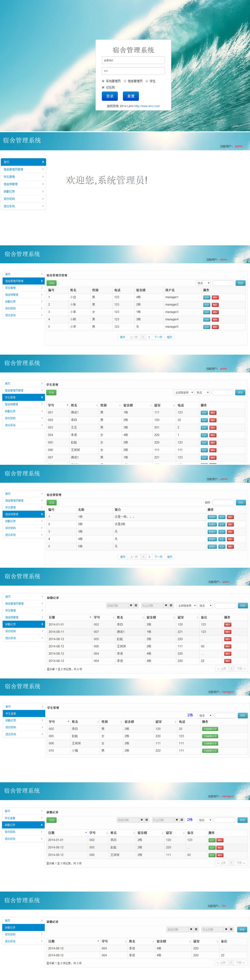The image size is (250, 980).
Task: Open 全部宿舍楼 dropdown on admin's 学生管理 page
Action: 184,392
